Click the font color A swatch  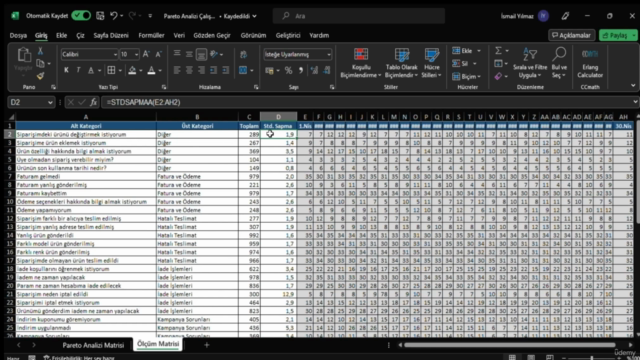[x=151, y=70]
